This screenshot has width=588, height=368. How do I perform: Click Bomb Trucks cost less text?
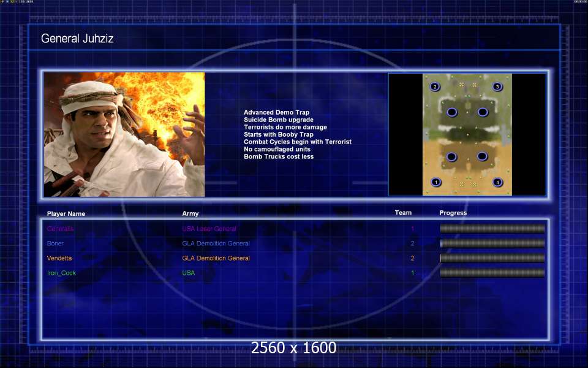279,156
